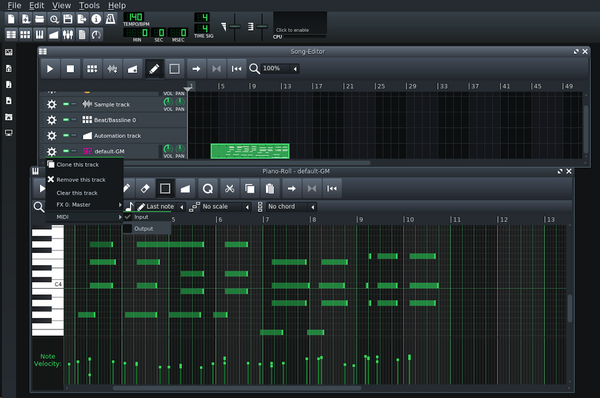Show the Controller Rack from the main toolbar
Viewport: 600px width, 398px height.
click(96, 34)
